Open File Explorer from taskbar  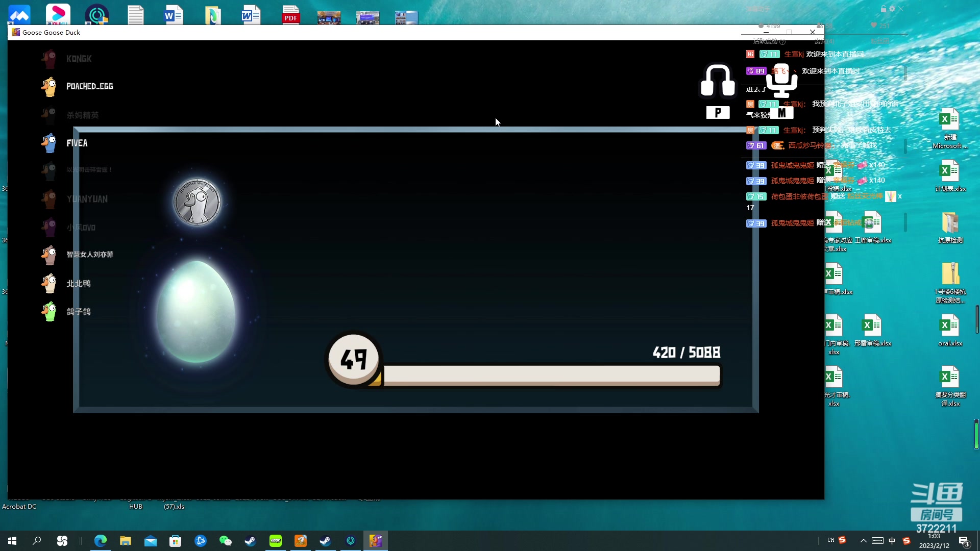pyautogui.click(x=126, y=541)
